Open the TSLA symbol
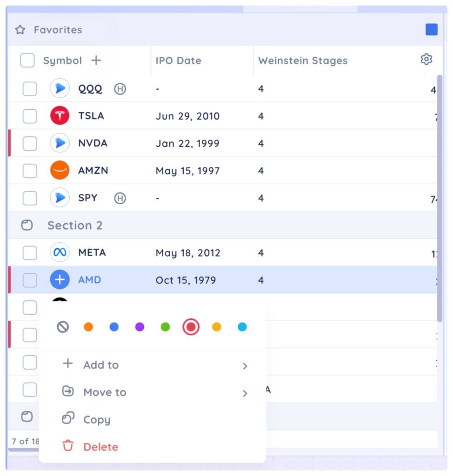The height and width of the screenshot is (476, 453). point(91,116)
